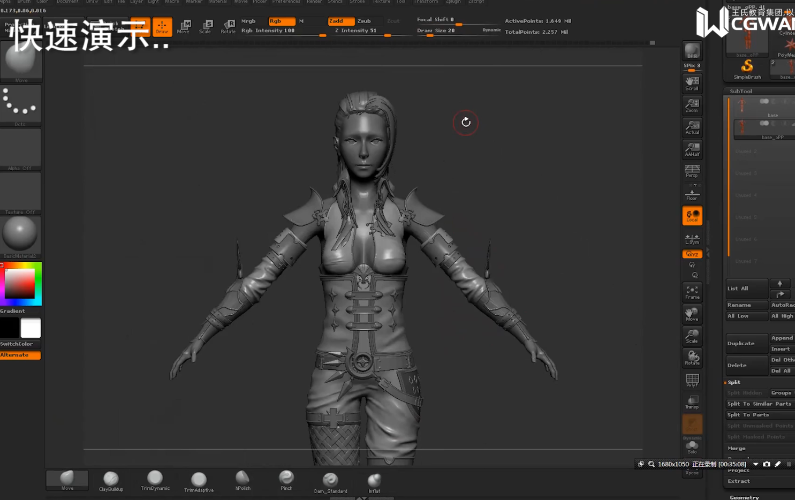The image size is (795, 500).
Task: Select the SimpleBrush tool icon
Action: pos(746,67)
